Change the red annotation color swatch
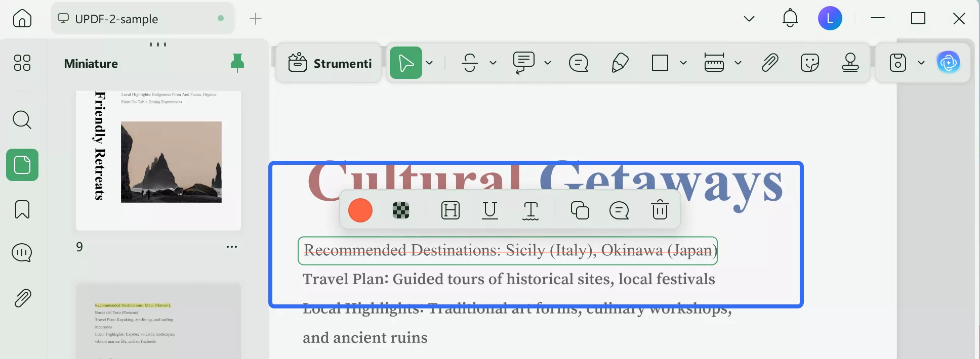 tap(360, 210)
